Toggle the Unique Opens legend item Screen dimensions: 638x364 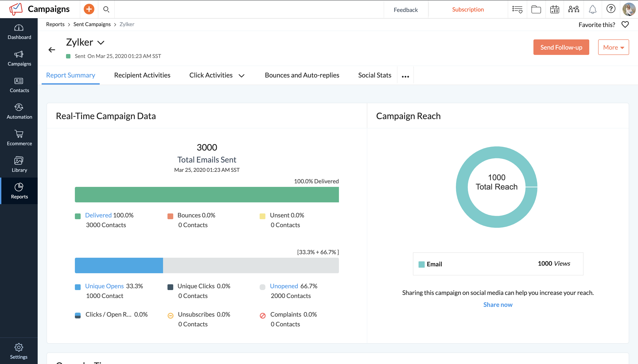[x=104, y=286]
